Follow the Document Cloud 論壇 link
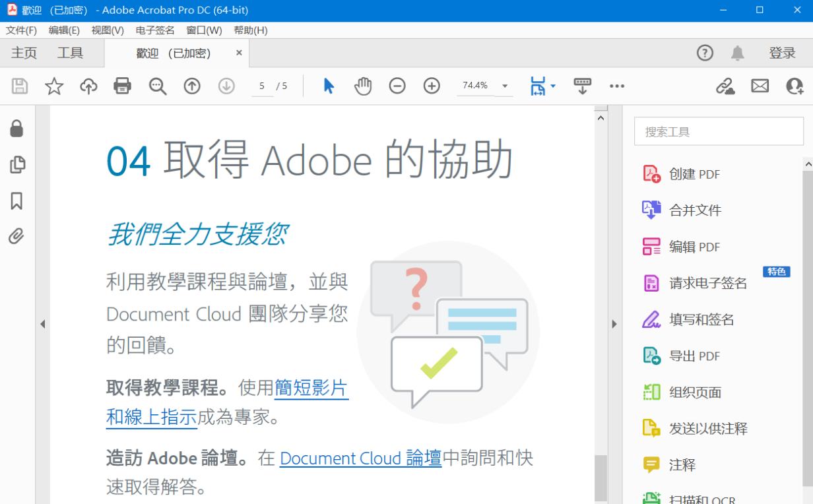The image size is (813, 504). (360, 458)
